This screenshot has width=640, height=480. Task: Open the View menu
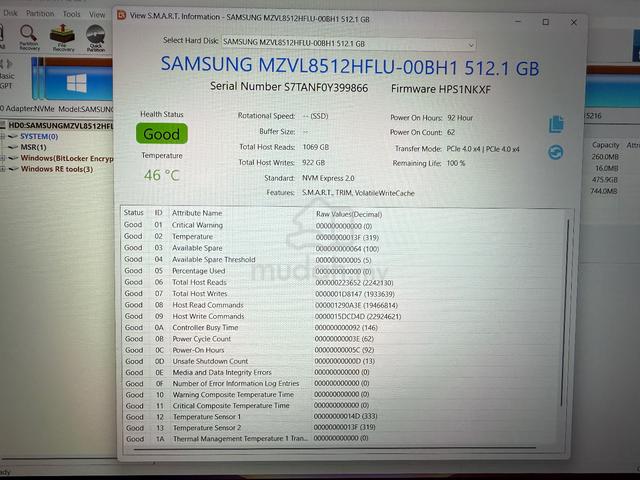coord(97,14)
